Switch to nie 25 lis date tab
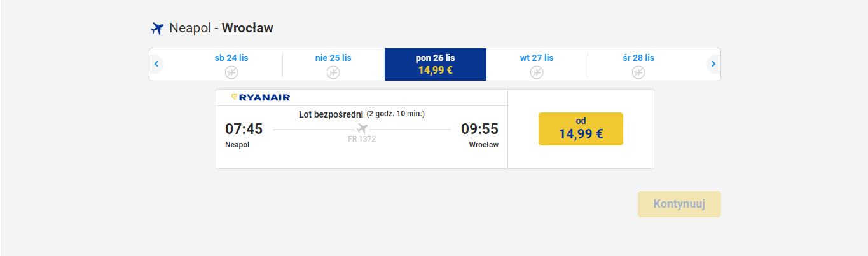 tap(333, 64)
